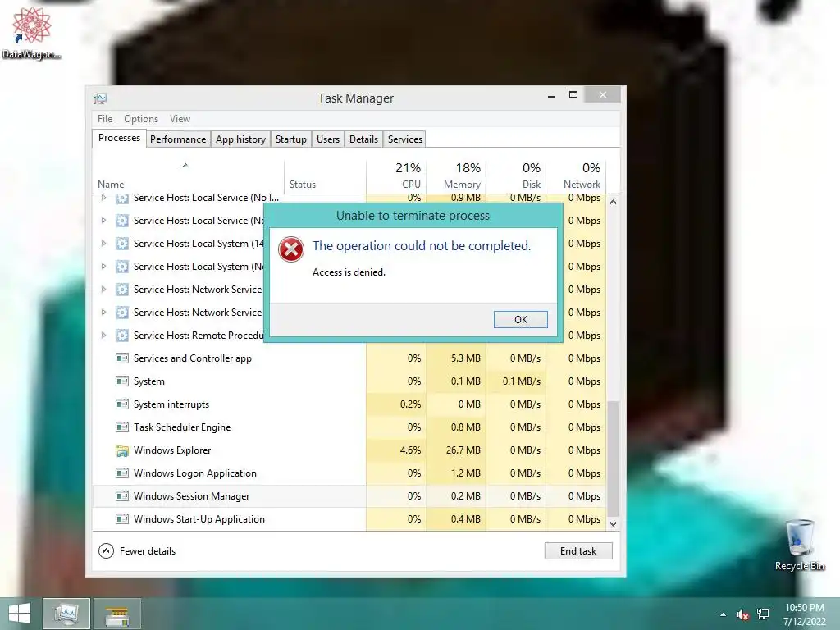
Task: Click the process list scroll up arrow
Action: (x=614, y=202)
